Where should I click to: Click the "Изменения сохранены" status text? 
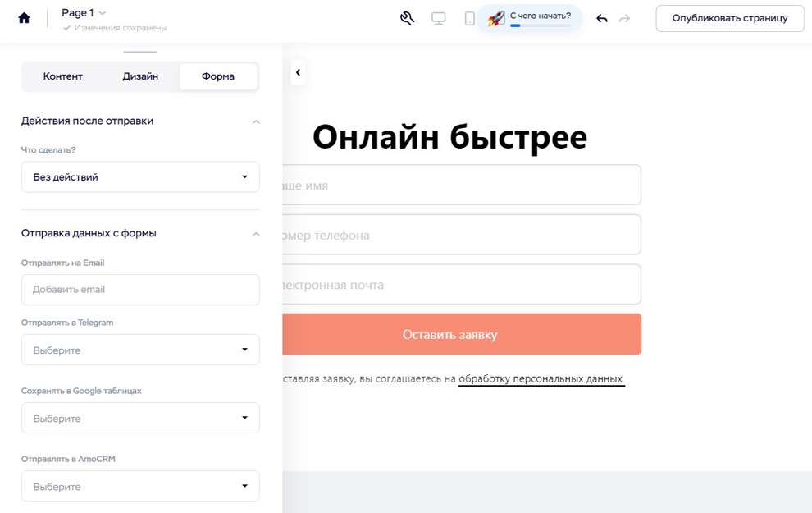pos(120,28)
